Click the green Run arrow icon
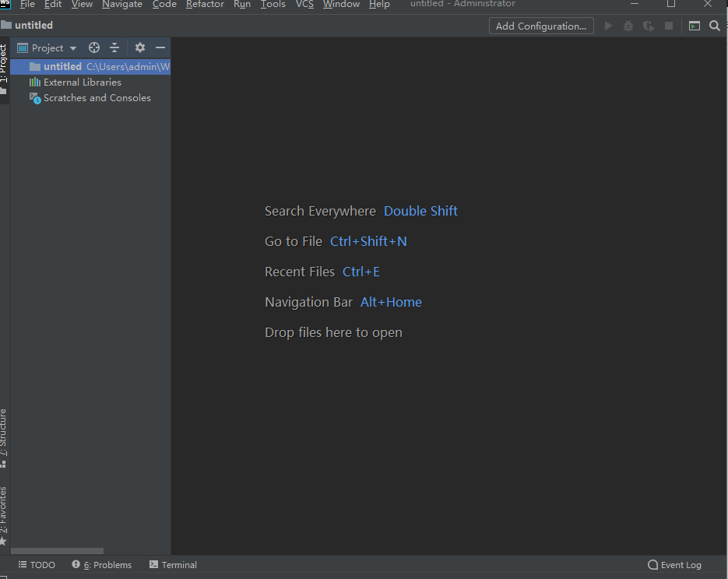The width and height of the screenshot is (728, 579). [608, 26]
